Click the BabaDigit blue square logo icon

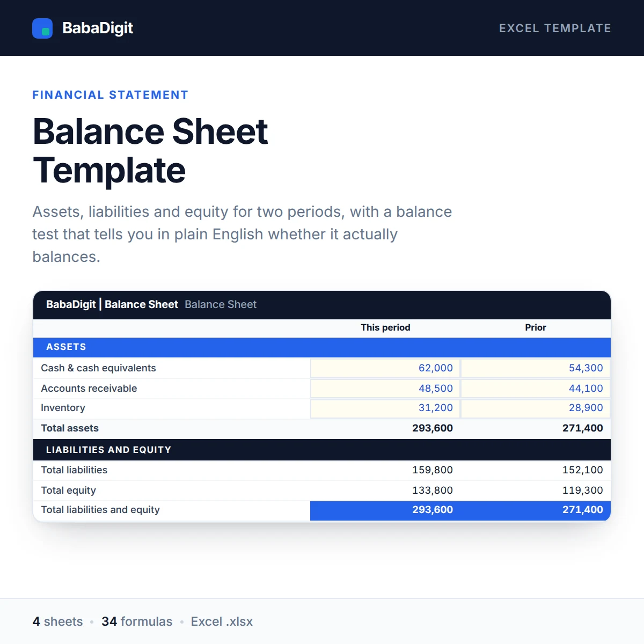pos(42,28)
